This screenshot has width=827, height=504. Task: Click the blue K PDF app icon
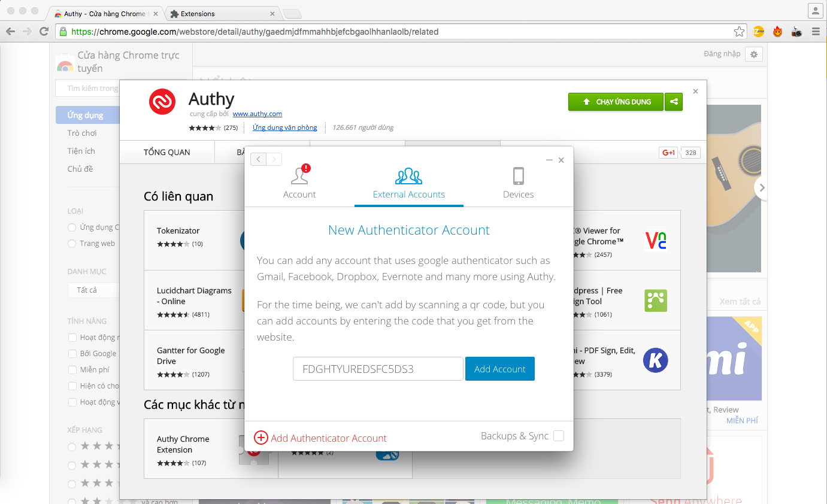click(655, 360)
